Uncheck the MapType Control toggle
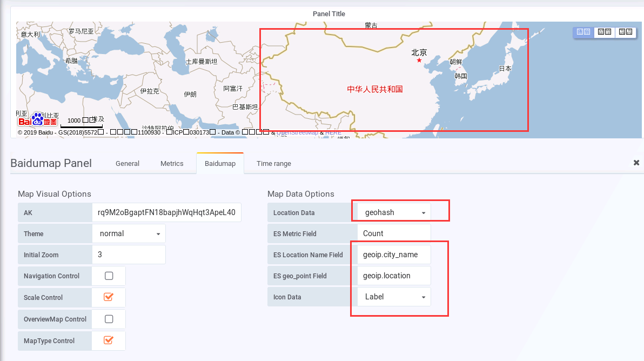The image size is (644, 361). tap(109, 340)
